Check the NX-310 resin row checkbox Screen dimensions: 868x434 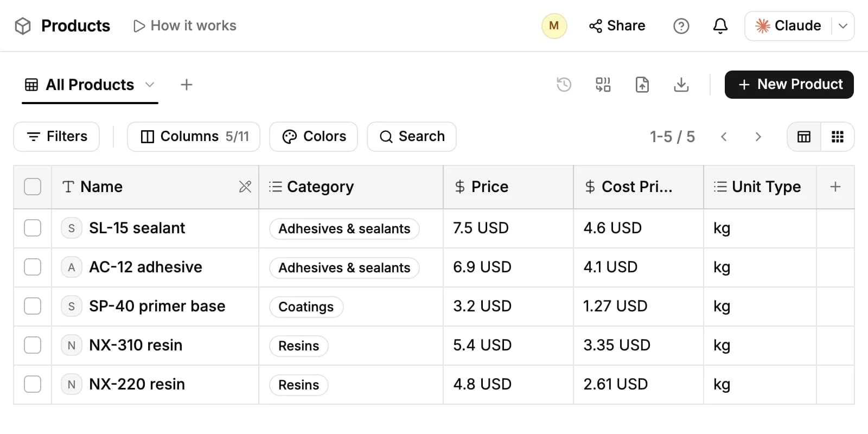(x=33, y=345)
